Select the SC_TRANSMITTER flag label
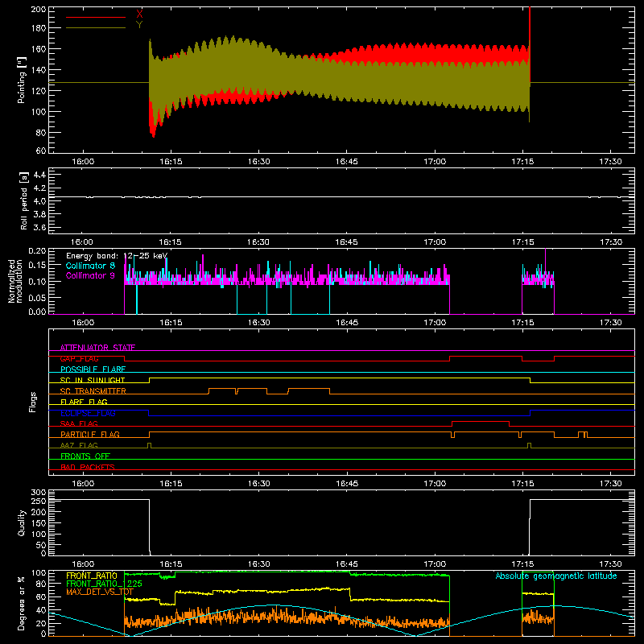Screen dimensions: 644x644 (x=93, y=391)
